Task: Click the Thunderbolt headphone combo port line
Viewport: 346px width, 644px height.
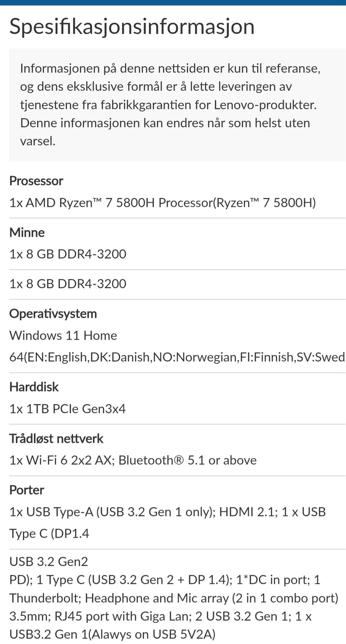Action: coord(174,598)
